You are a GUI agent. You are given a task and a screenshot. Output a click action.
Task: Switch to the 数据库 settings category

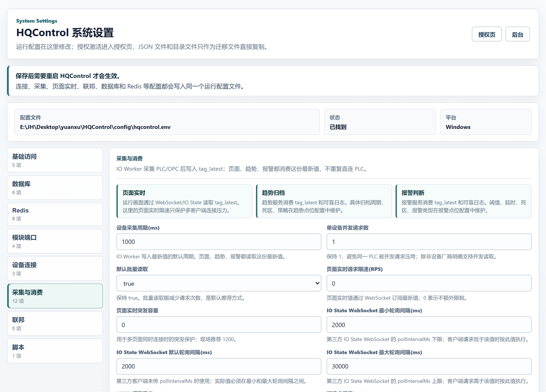tap(55, 188)
